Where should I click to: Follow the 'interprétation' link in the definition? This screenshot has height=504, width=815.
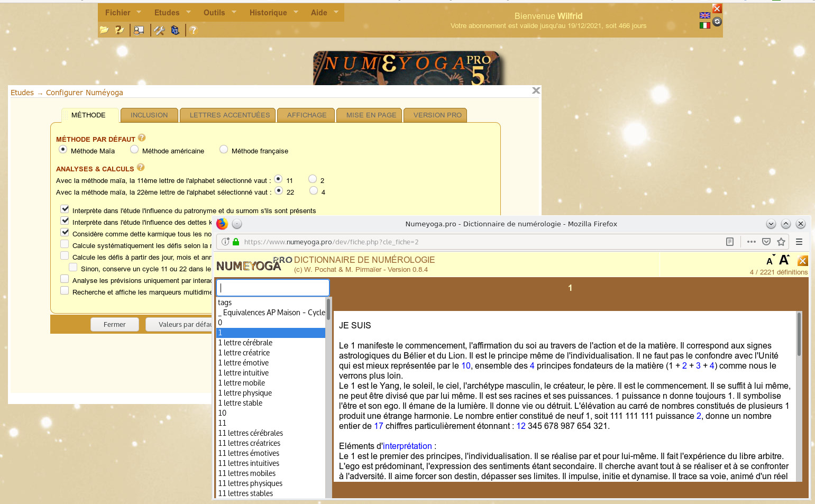(x=407, y=446)
